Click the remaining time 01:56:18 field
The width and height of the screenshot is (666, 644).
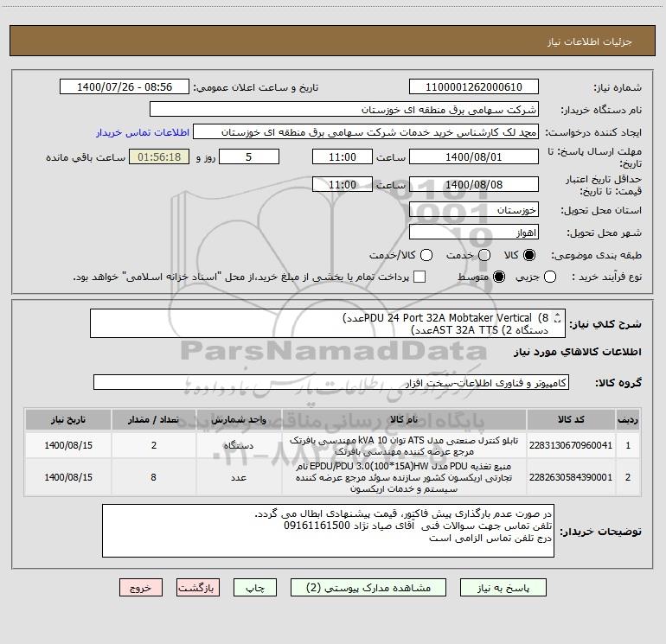pyautogui.click(x=159, y=156)
